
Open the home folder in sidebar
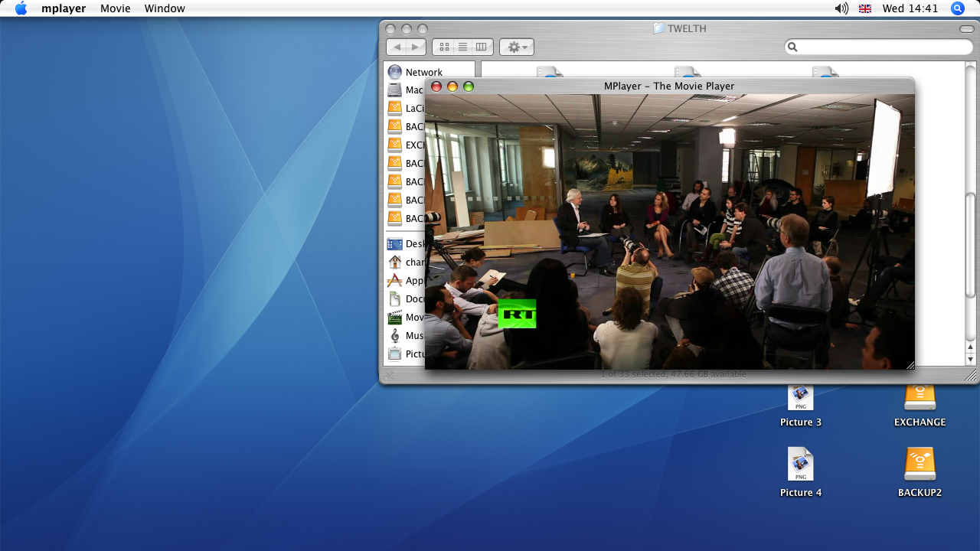(406, 262)
